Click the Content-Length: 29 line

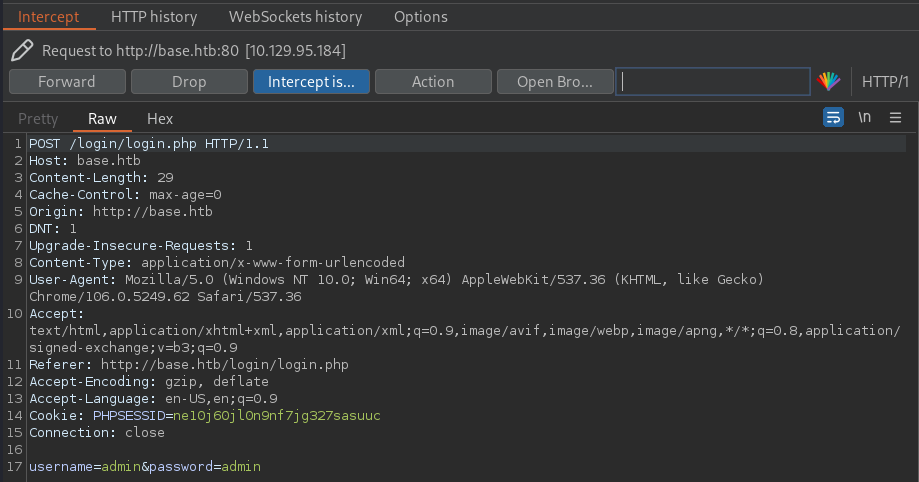101,178
